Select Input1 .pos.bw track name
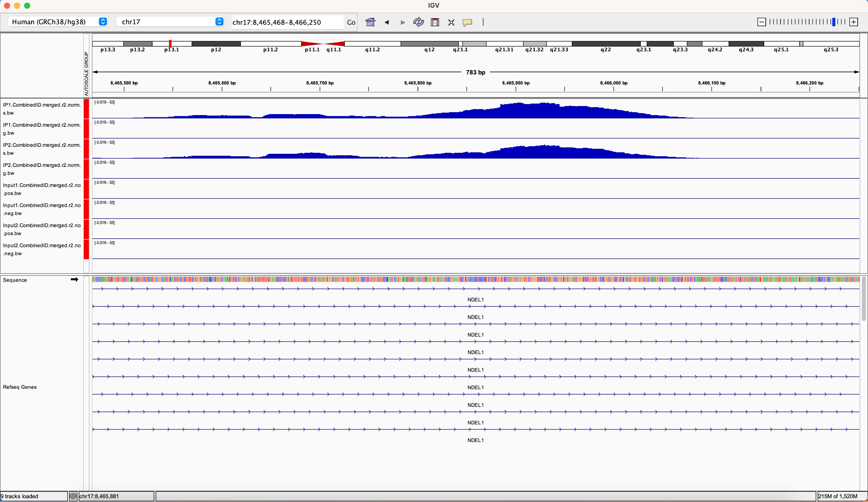868x502 pixels. [x=42, y=189]
